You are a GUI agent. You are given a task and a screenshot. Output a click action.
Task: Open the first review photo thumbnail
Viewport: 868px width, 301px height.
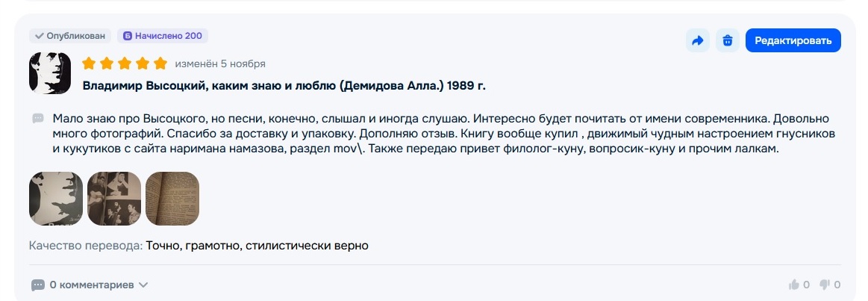56,199
